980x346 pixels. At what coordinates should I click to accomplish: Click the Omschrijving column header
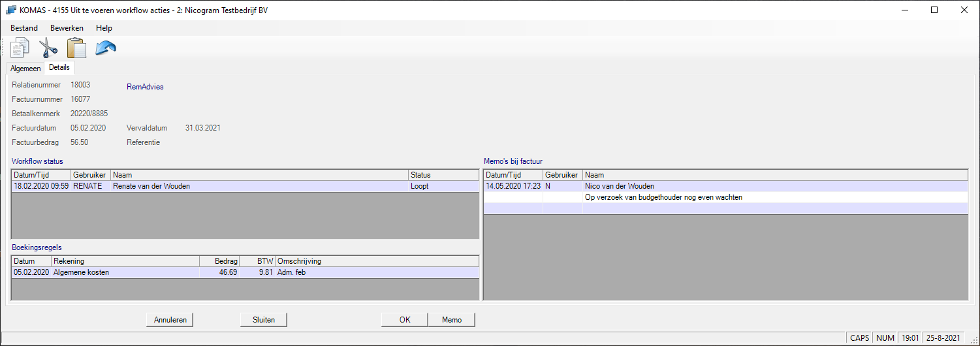click(x=377, y=261)
